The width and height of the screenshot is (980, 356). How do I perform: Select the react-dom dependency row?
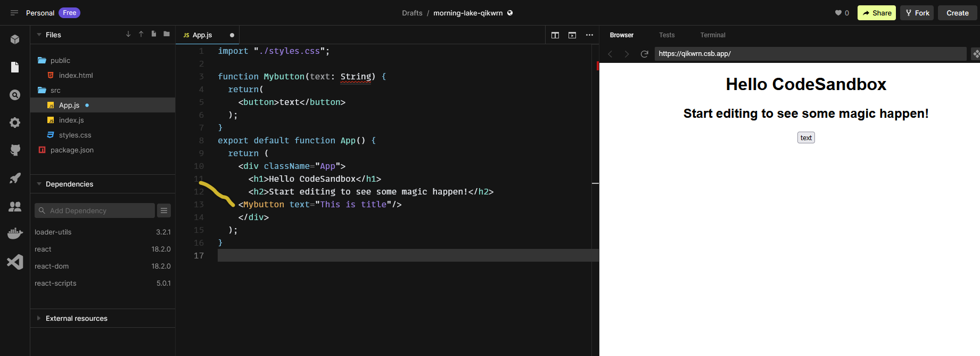point(103,266)
